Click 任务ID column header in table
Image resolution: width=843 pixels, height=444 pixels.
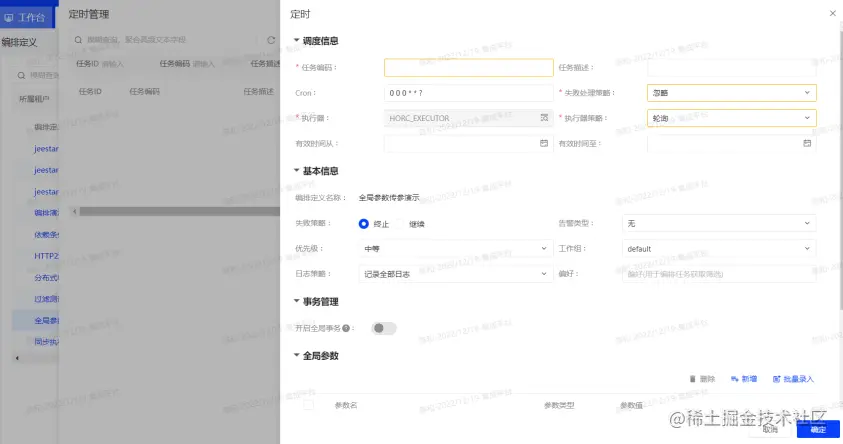click(90, 91)
